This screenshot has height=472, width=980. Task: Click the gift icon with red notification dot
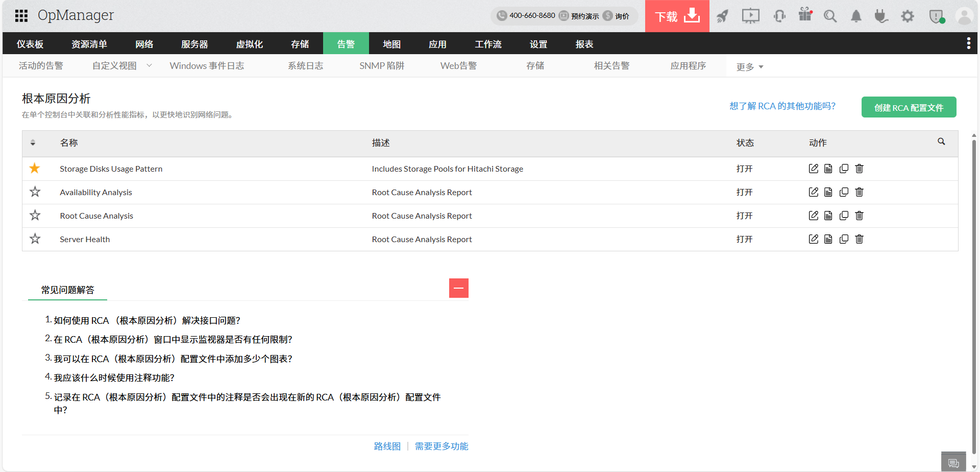click(805, 16)
